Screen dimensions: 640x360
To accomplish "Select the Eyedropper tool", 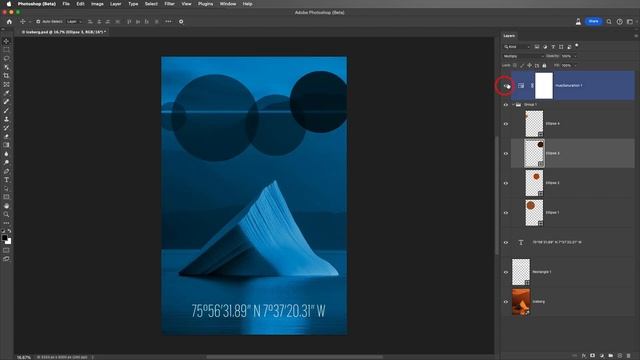I will (x=6, y=93).
